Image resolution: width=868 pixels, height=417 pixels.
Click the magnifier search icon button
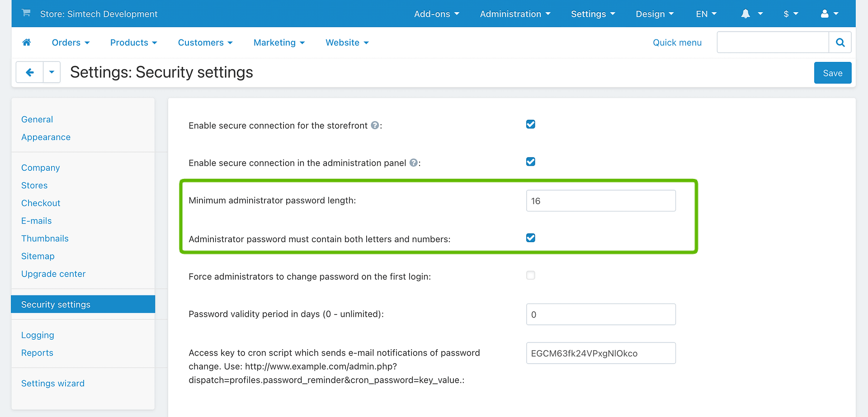[x=840, y=42]
